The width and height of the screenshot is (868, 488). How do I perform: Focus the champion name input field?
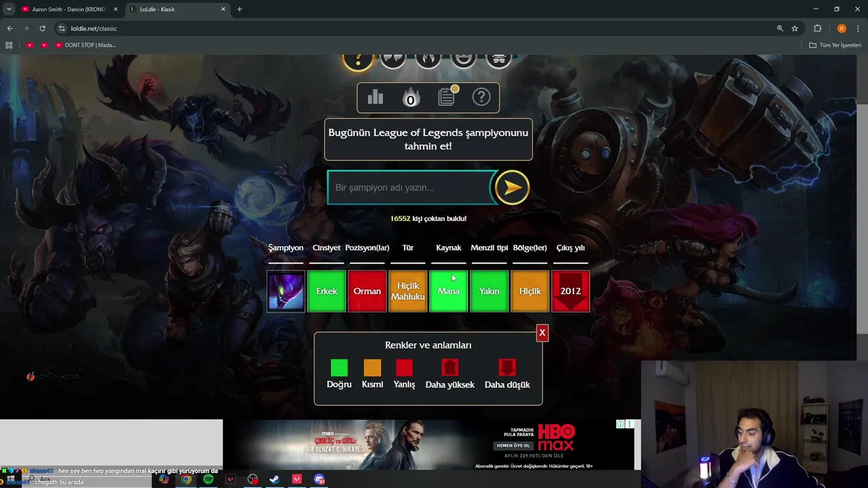point(411,188)
